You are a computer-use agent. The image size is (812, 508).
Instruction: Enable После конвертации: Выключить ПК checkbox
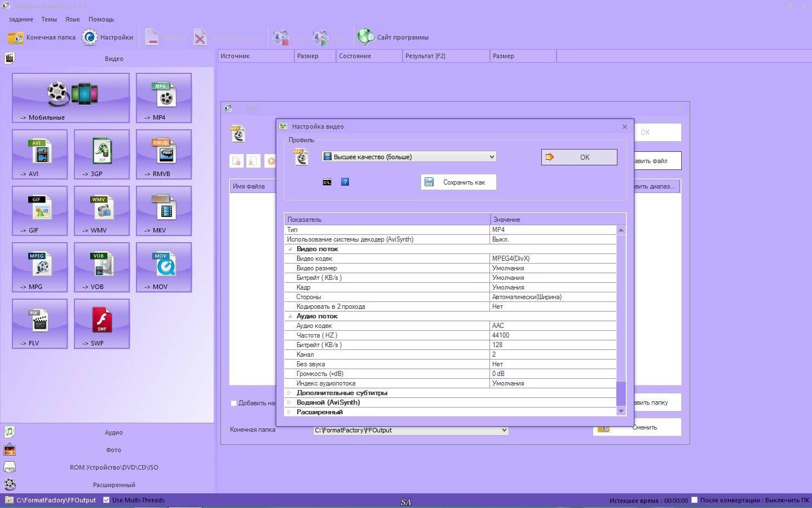(x=695, y=500)
